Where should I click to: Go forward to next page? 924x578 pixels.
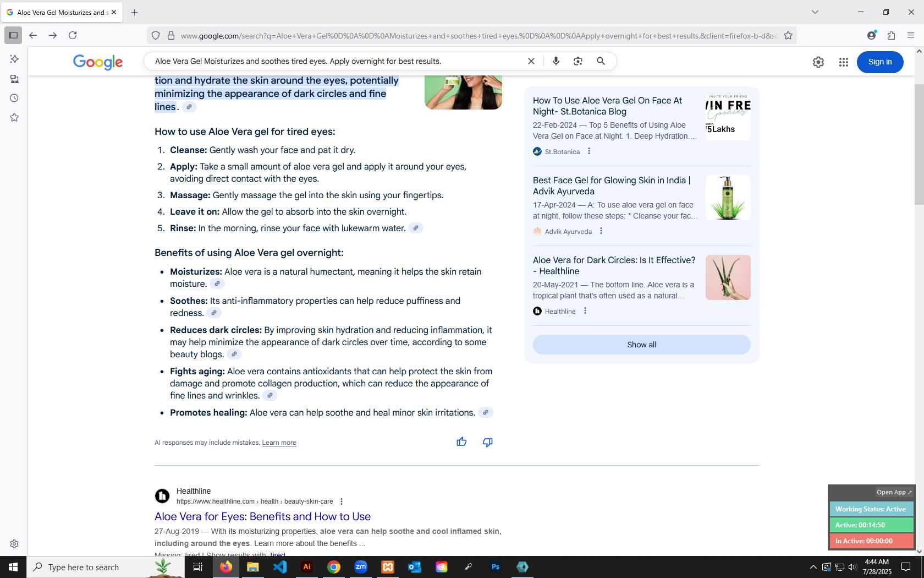[x=53, y=35]
